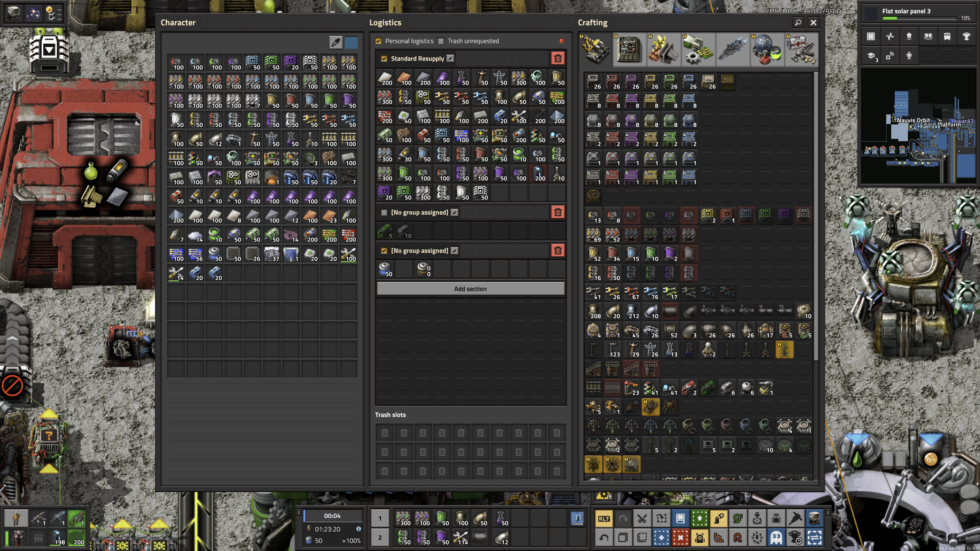Open the circuits and gears crafting tab
The width and height of the screenshot is (980, 551).
pos(698,49)
